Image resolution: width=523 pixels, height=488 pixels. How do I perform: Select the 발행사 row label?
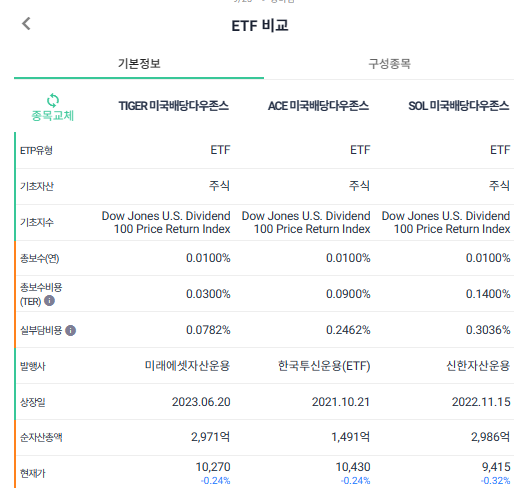click(33, 366)
